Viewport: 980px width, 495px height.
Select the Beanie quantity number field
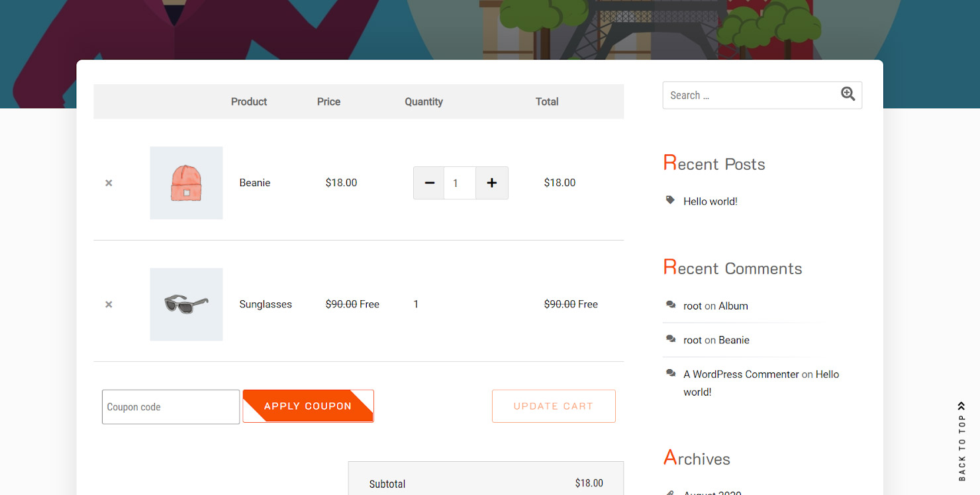coord(459,183)
